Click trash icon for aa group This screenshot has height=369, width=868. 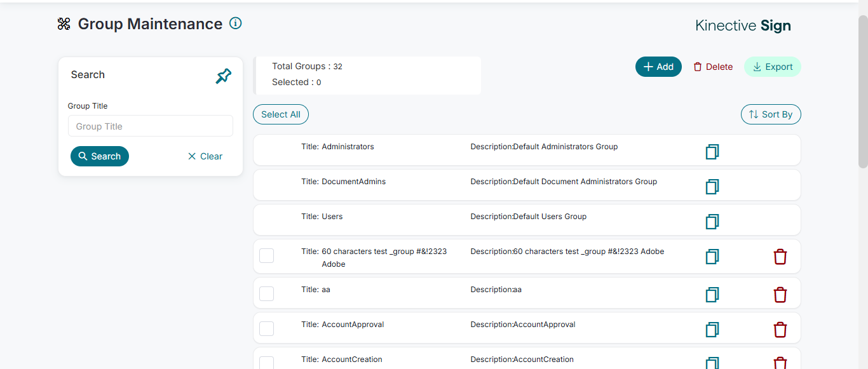tap(780, 295)
